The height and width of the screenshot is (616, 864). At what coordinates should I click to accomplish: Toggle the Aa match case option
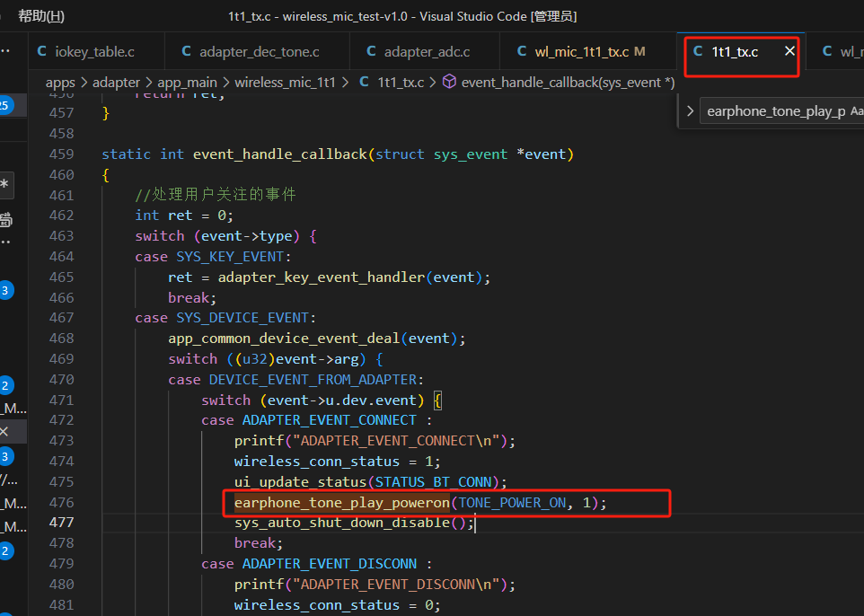pyautogui.click(x=857, y=111)
